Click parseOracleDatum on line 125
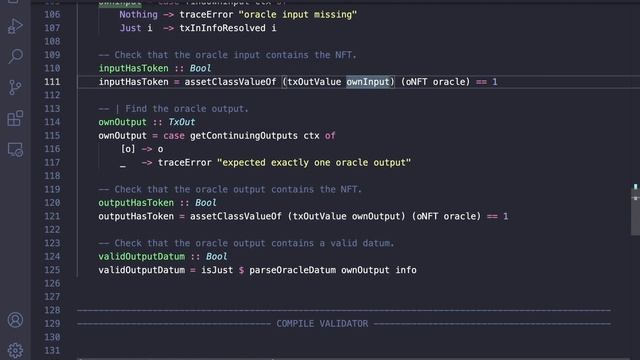Image resolution: width=640 pixels, height=360 pixels. pos(292,270)
